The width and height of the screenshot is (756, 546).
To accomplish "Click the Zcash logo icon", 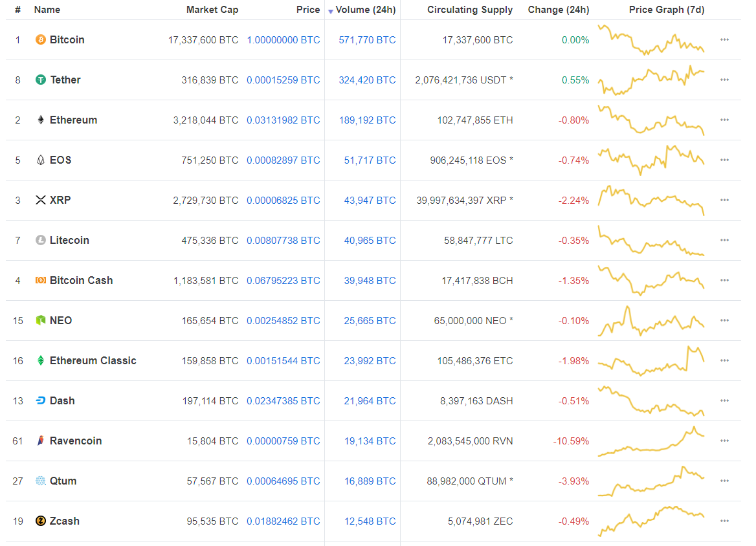I will tap(41, 521).
